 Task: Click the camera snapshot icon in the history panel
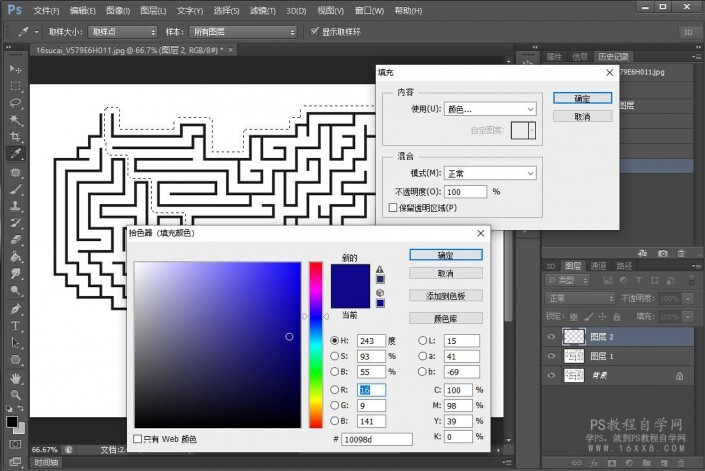(x=662, y=255)
